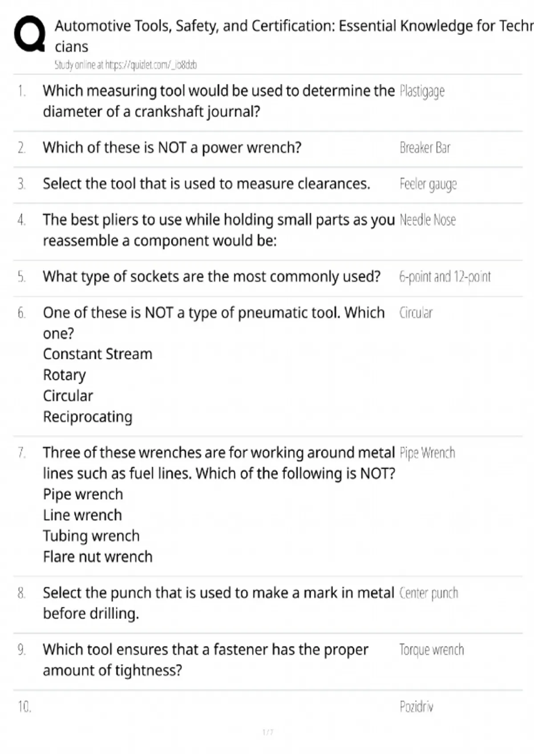534x756 pixels.
Task: Click the Center punch answer
Action: tap(429, 593)
